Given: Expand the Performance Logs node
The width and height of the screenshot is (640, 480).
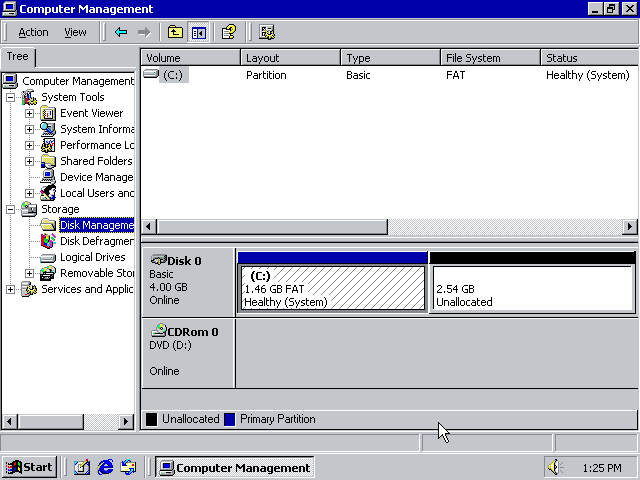Looking at the screenshot, I should 29,145.
